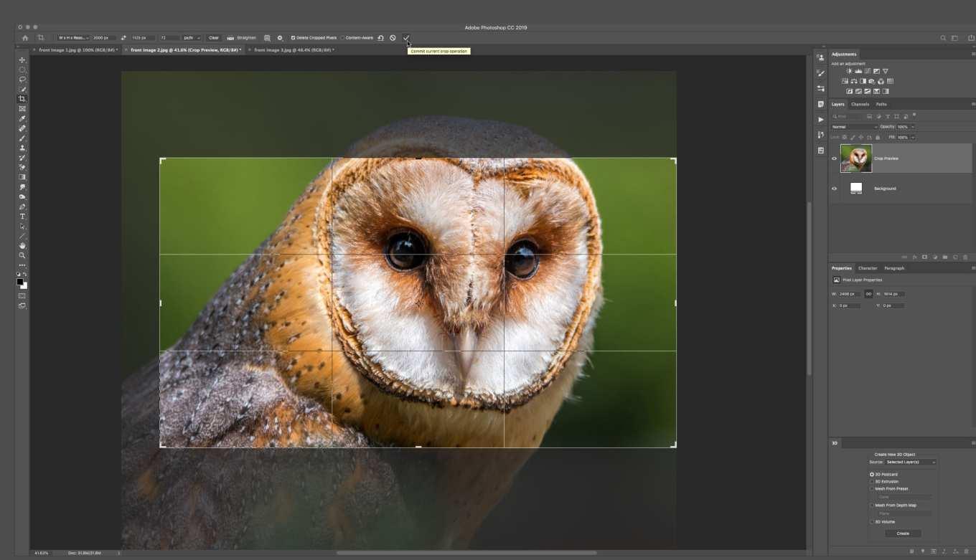Toggle Quick Mask mode

tap(22, 295)
